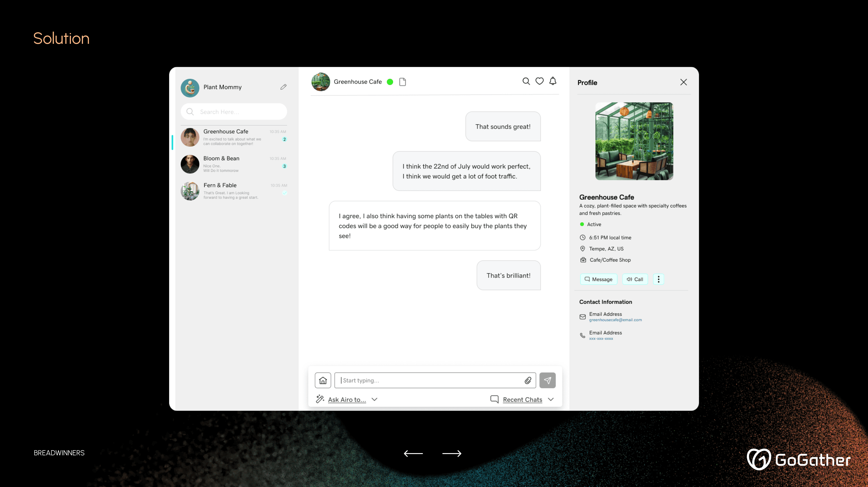Click the Call button in profile
868x487 pixels.
[x=635, y=279]
